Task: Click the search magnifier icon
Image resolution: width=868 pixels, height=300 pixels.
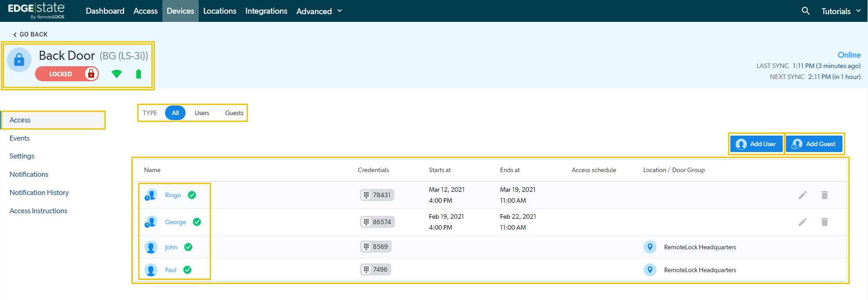Action: click(806, 11)
